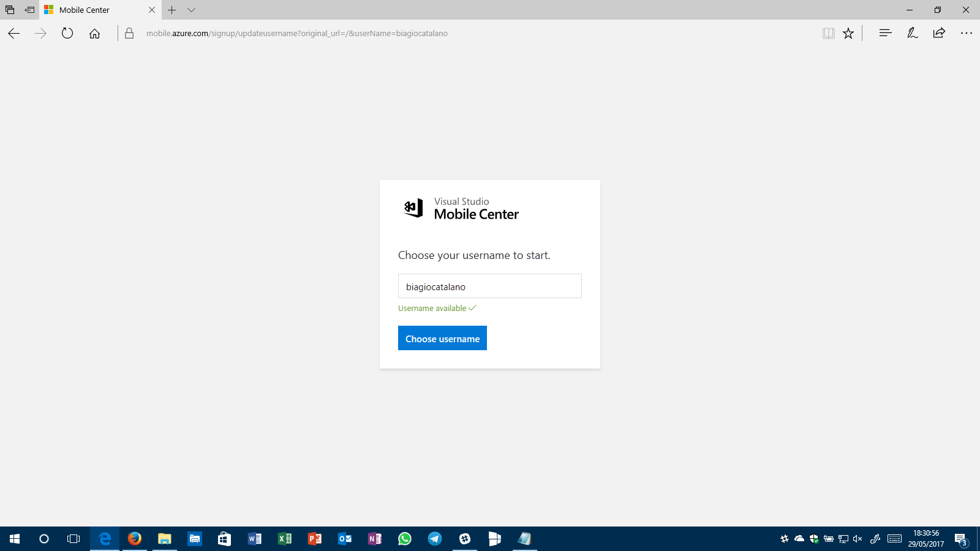Screen dimensions: 980x551
Task: Open Task View on the taskbar
Action: click(73, 539)
